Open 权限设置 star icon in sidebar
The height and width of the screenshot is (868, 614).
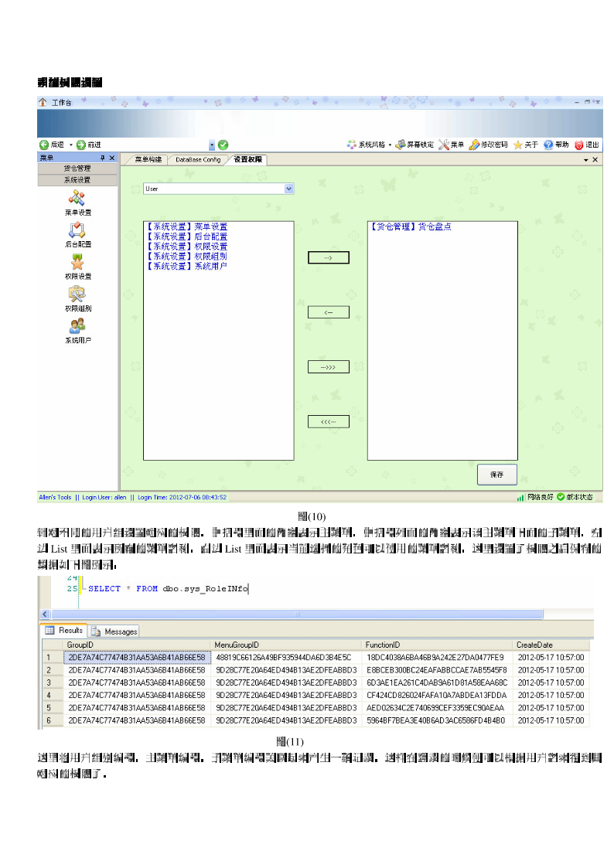(x=77, y=262)
